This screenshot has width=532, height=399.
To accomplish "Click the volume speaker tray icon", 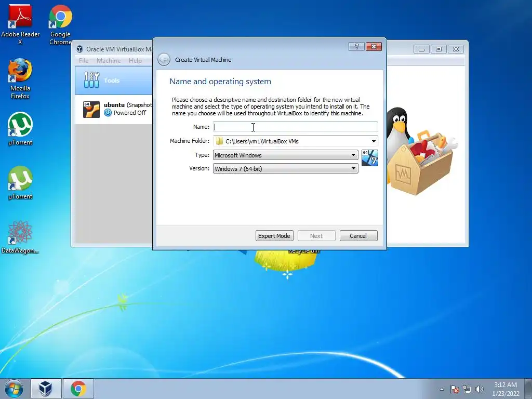I will (480, 389).
